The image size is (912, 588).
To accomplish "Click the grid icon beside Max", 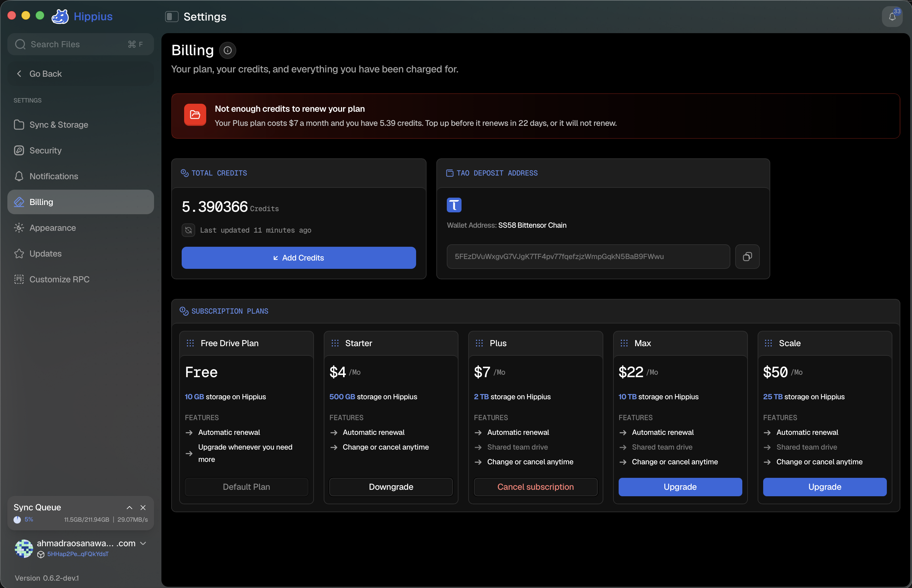I will (x=624, y=343).
